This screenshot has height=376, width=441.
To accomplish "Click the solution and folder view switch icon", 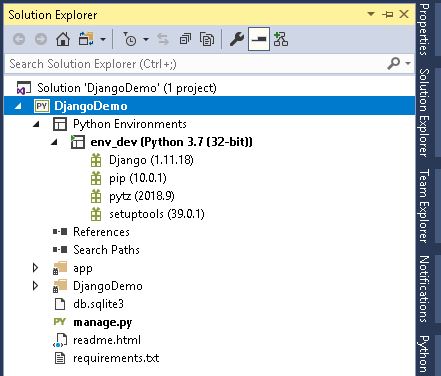I will click(x=86, y=39).
